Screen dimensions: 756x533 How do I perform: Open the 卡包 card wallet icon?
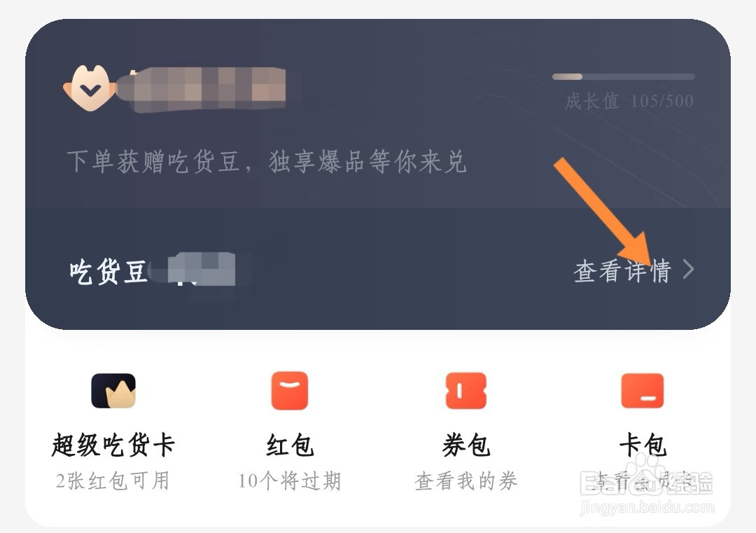(x=642, y=391)
